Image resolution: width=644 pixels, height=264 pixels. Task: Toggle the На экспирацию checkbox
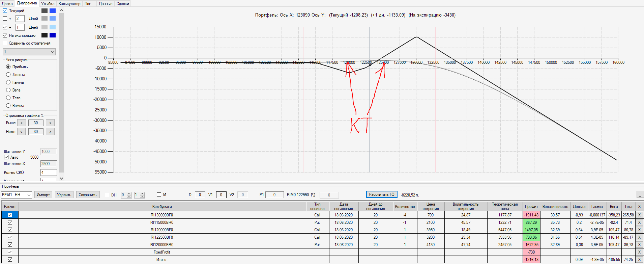5,35
